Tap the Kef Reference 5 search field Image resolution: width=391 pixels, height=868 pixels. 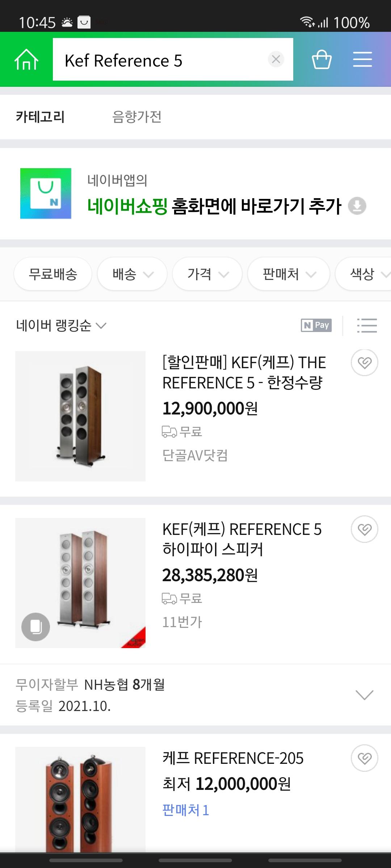(159, 59)
